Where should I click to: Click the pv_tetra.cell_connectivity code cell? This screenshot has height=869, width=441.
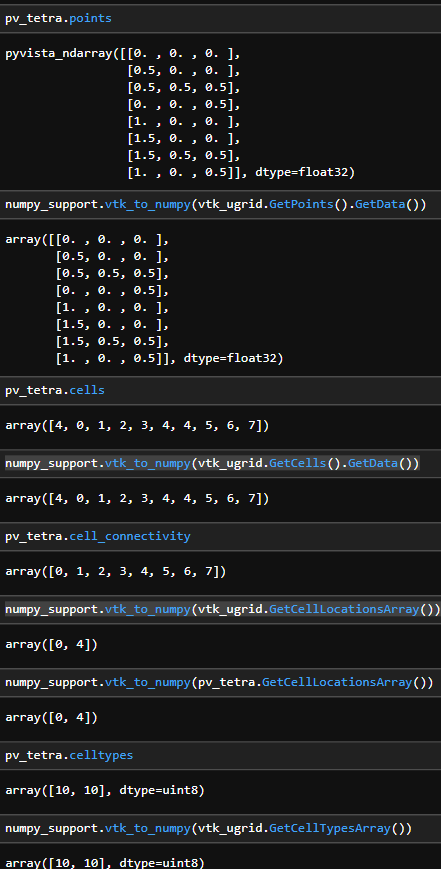(x=220, y=536)
